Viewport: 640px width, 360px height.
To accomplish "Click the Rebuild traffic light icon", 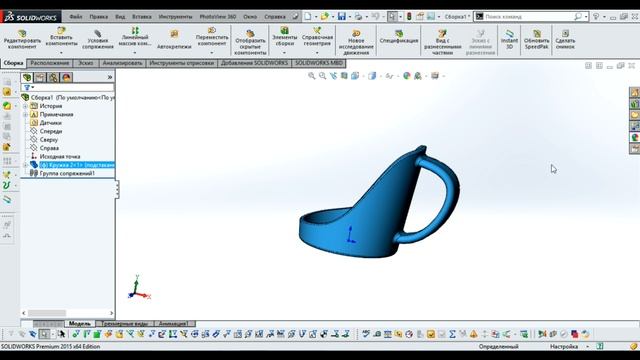I will (409, 16).
